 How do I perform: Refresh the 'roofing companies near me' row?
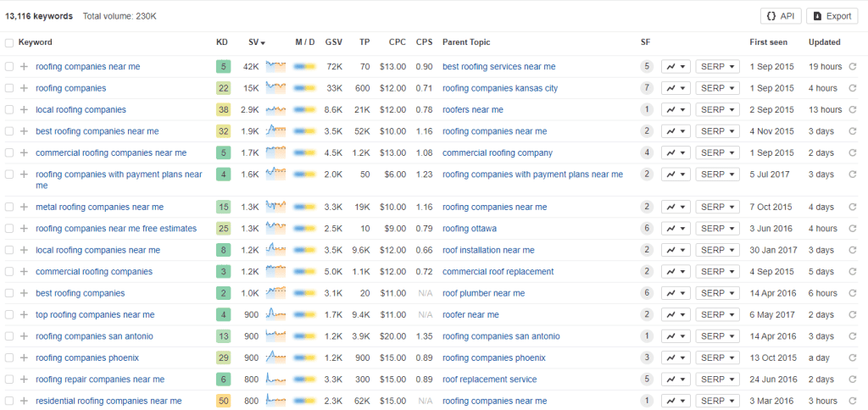pyautogui.click(x=853, y=66)
